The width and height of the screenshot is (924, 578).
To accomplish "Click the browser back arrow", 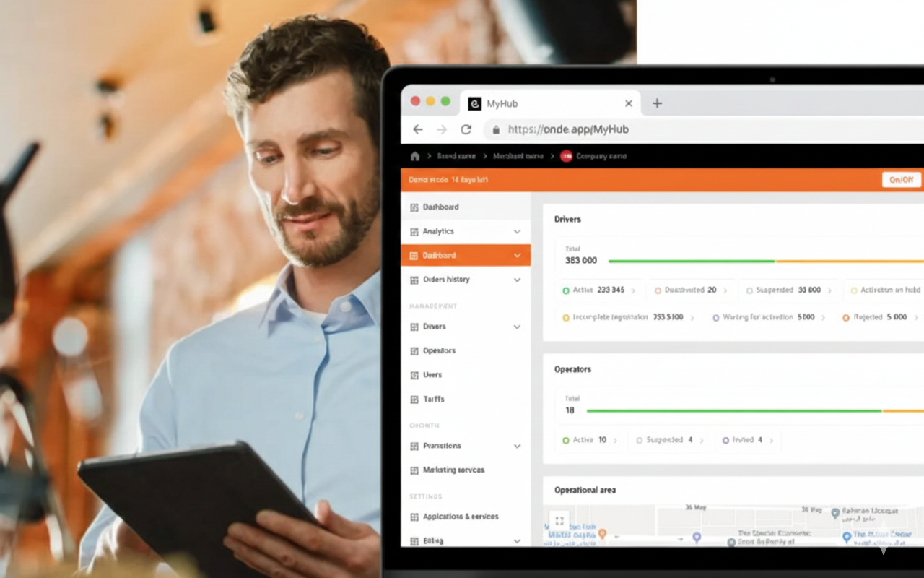I will [417, 129].
